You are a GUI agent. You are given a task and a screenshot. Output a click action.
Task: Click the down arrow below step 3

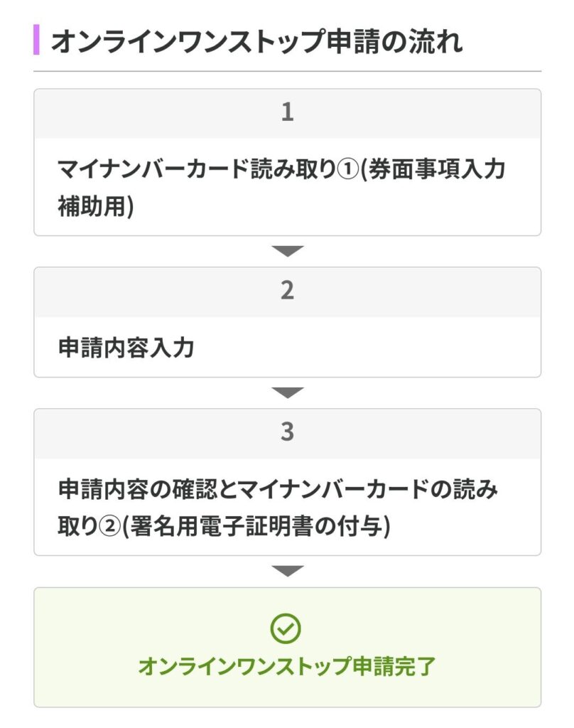tap(287, 571)
